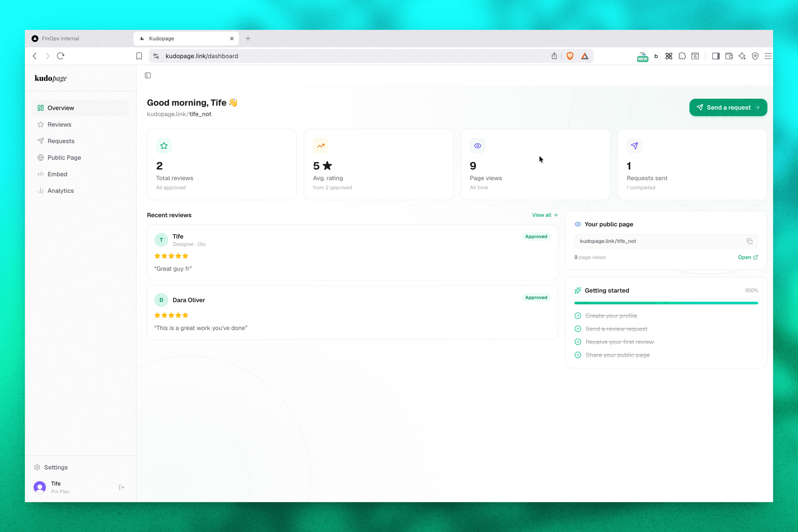This screenshot has height=532, width=798.
Task: Open the Brave Wallet icon
Action: pos(729,56)
